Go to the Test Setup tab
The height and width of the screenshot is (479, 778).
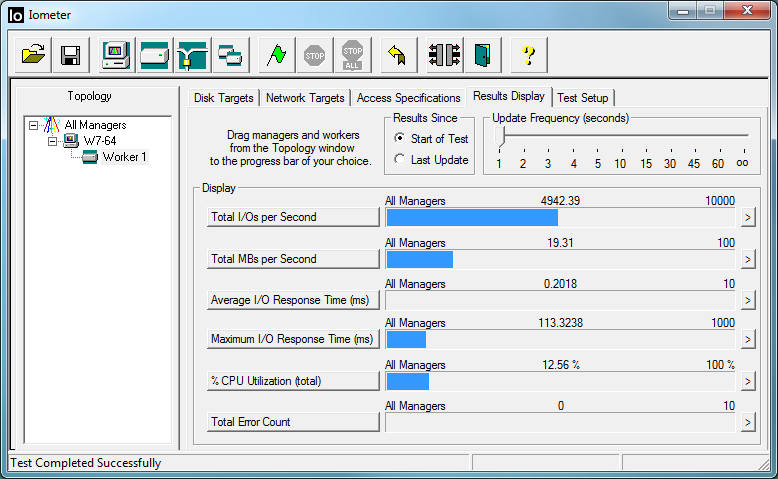pyautogui.click(x=583, y=98)
